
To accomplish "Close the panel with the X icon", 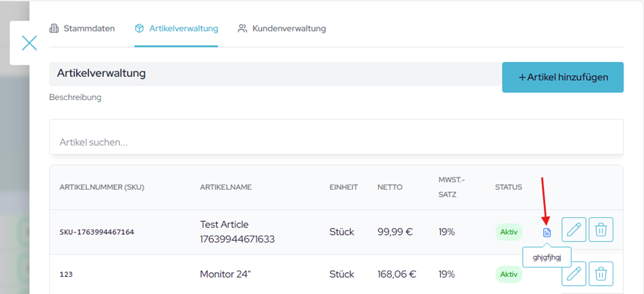I will (x=29, y=43).
